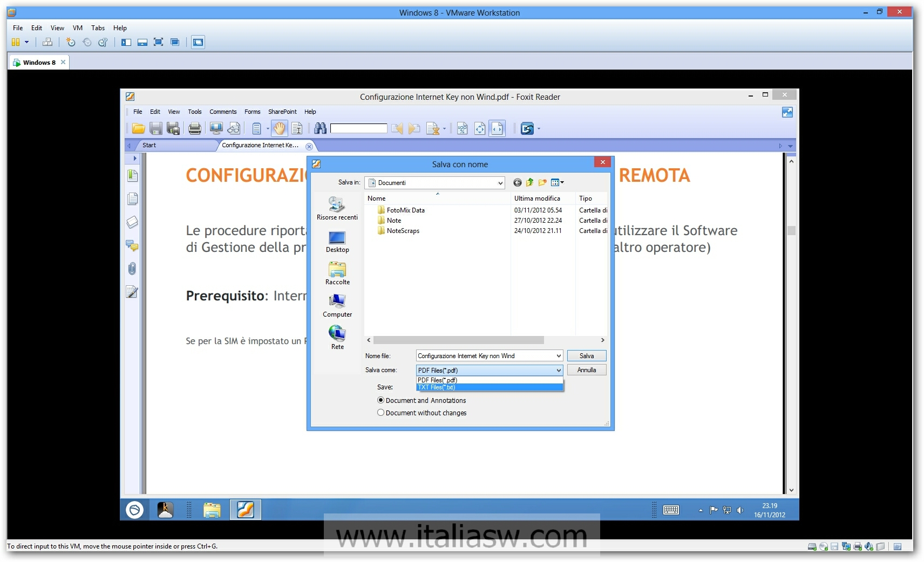This screenshot has width=924, height=562.
Task: Click the monitor full screen icon in Foxit
Action: point(216,128)
